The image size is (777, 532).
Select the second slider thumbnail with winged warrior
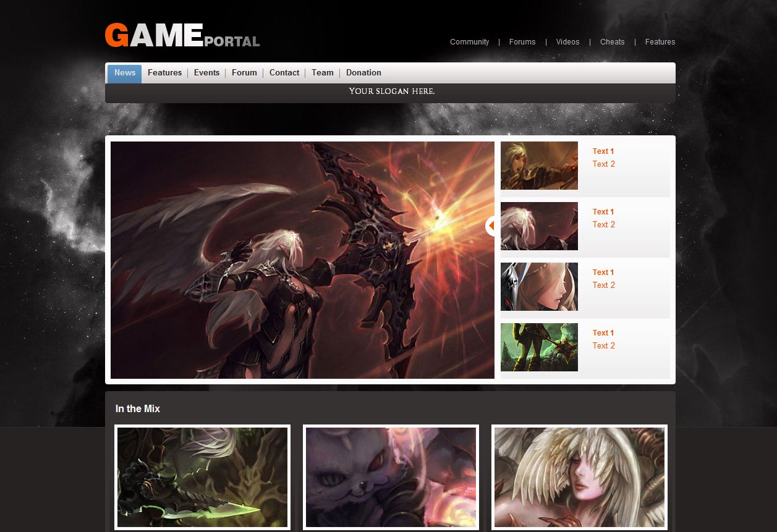[x=539, y=226]
